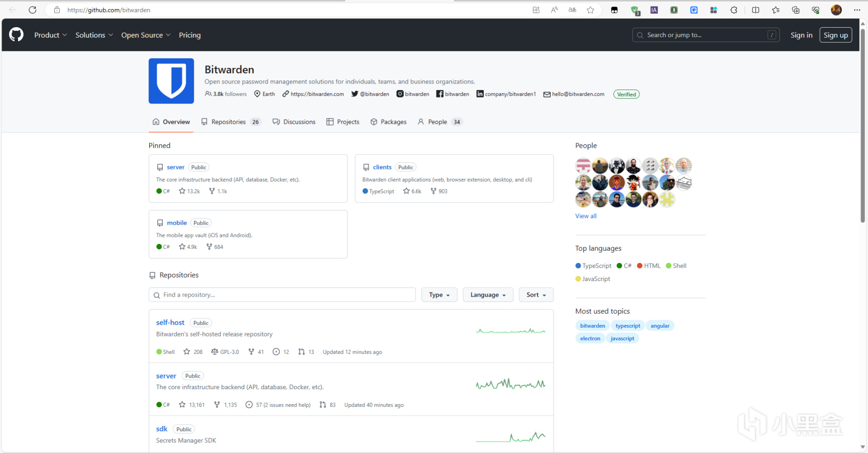Image resolution: width=868 pixels, height=453 pixels.
Task: Open the Pricing page
Action: [190, 35]
